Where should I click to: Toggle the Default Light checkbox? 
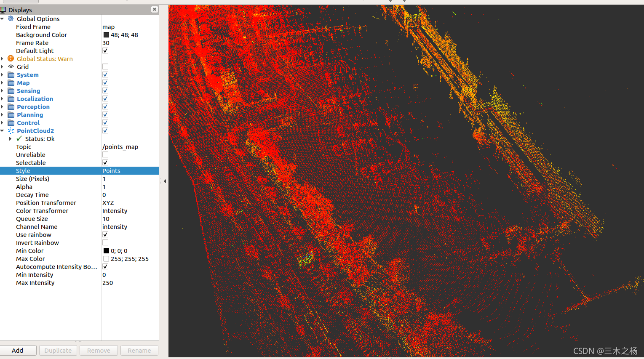pyautogui.click(x=105, y=51)
